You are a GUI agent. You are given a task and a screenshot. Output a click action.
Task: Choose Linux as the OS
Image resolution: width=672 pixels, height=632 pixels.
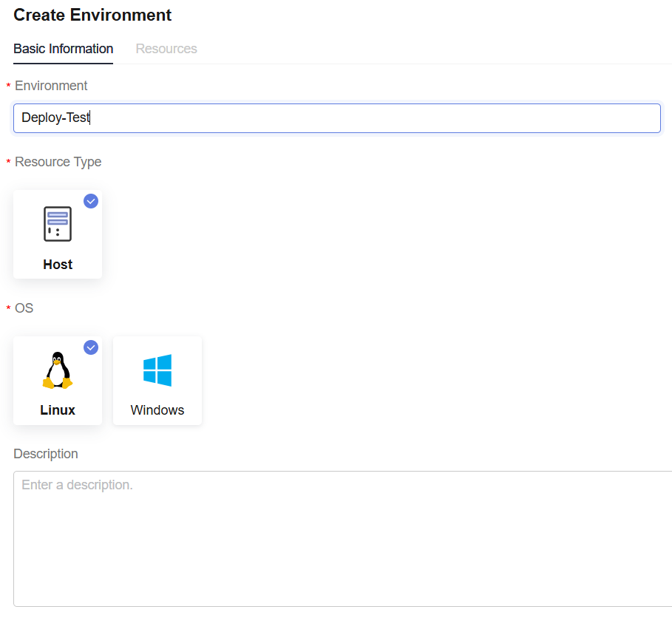(x=58, y=381)
